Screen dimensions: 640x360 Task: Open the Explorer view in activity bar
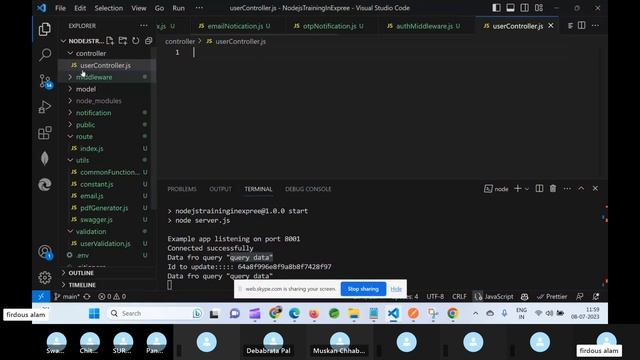coord(44,29)
